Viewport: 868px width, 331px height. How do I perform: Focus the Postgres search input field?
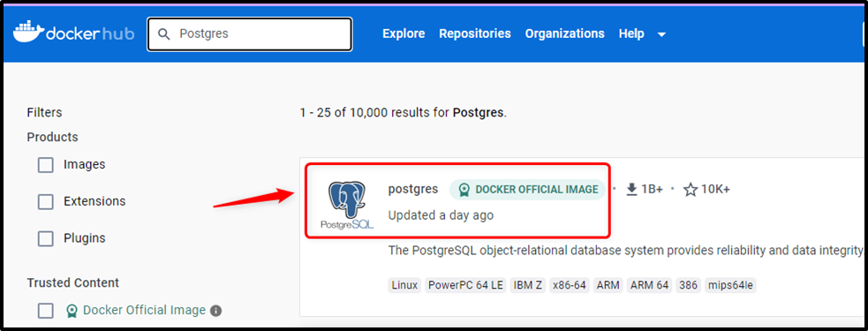(249, 34)
